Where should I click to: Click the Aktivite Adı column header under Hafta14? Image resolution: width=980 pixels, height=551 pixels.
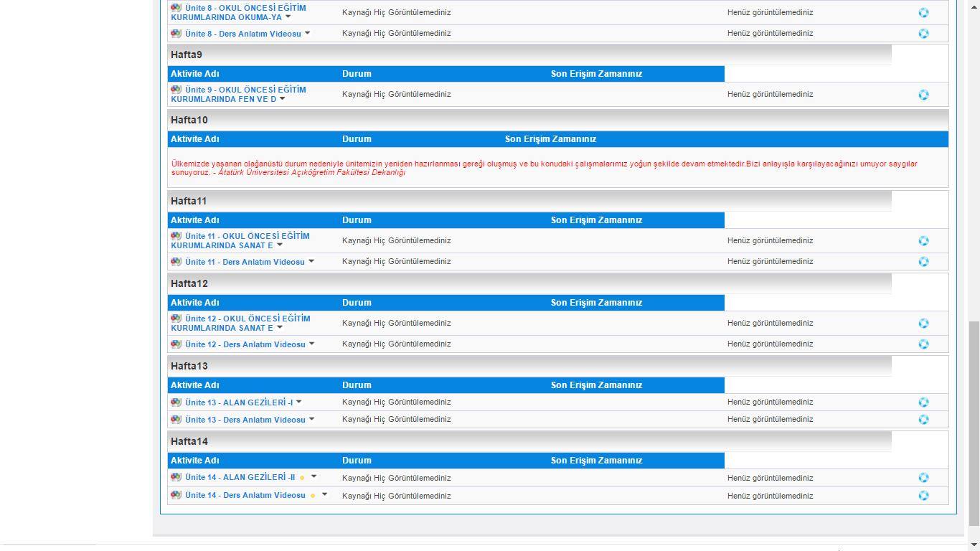[195, 461]
